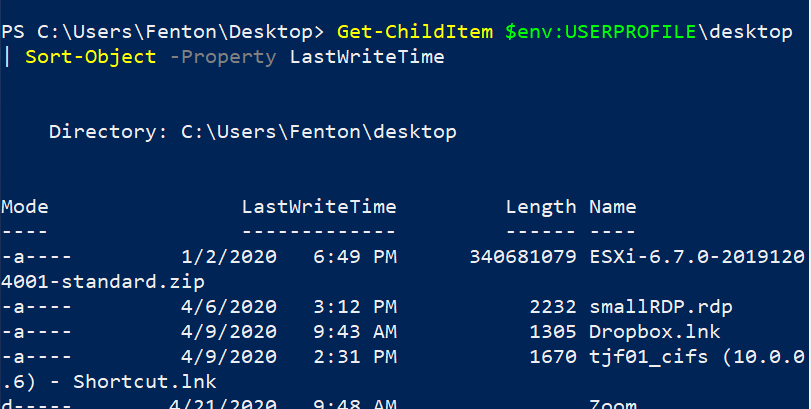Click the Sort-Object cmdlet text
The image size is (811, 409).
pos(91,57)
